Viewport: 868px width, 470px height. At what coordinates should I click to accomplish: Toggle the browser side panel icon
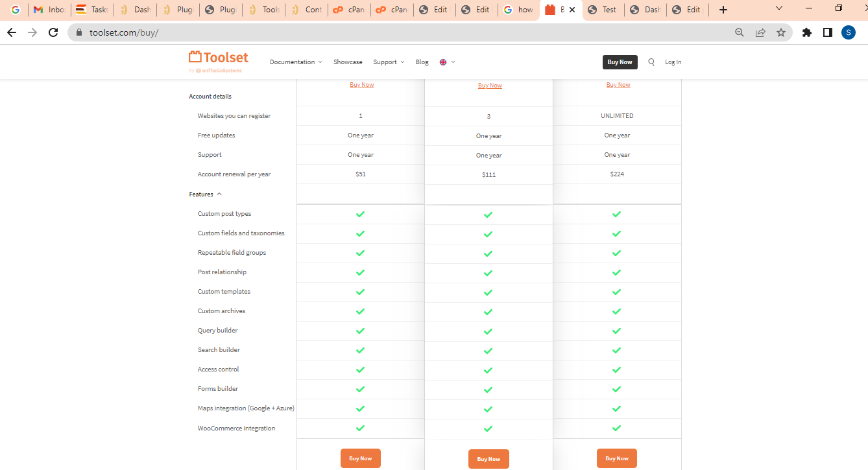tap(828, 32)
